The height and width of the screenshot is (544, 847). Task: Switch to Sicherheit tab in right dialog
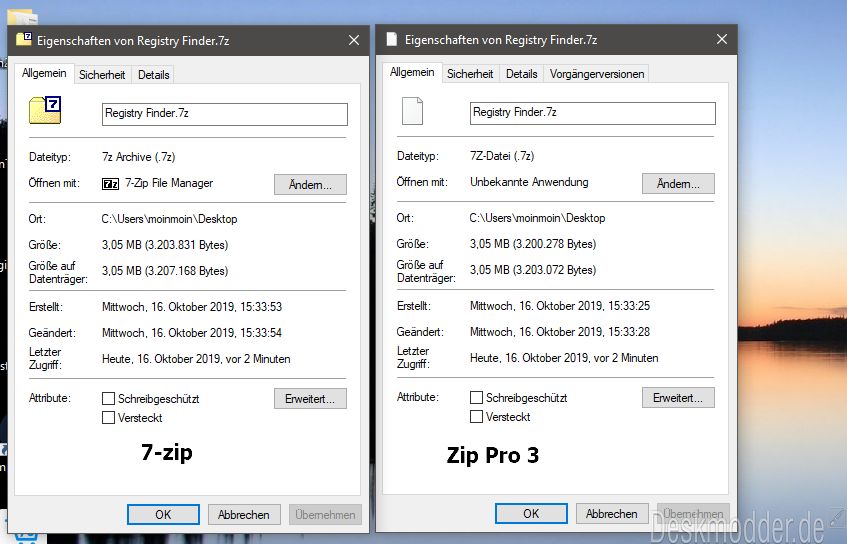[x=470, y=74]
